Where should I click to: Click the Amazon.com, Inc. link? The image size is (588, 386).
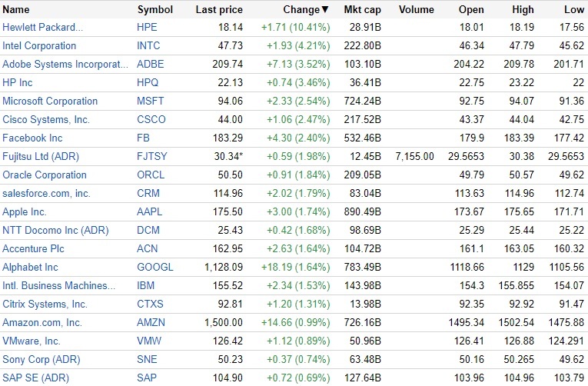42,323
